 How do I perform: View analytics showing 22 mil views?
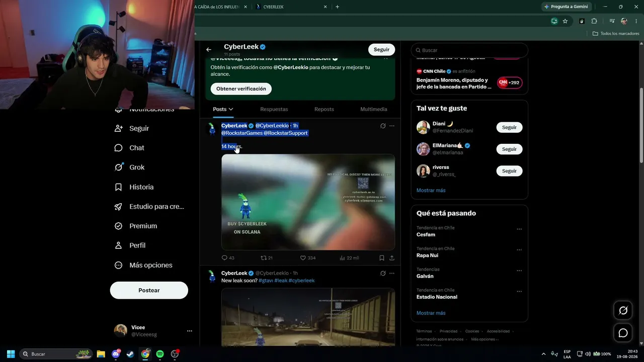[x=349, y=258]
